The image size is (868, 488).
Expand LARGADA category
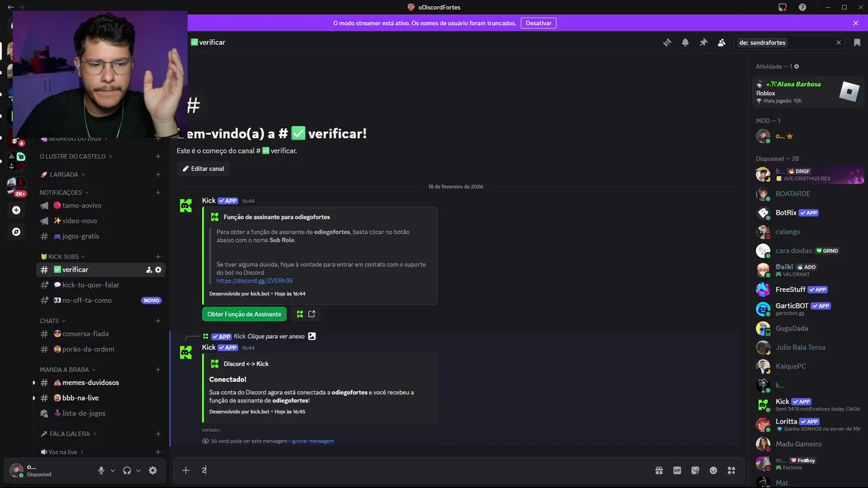pos(62,174)
